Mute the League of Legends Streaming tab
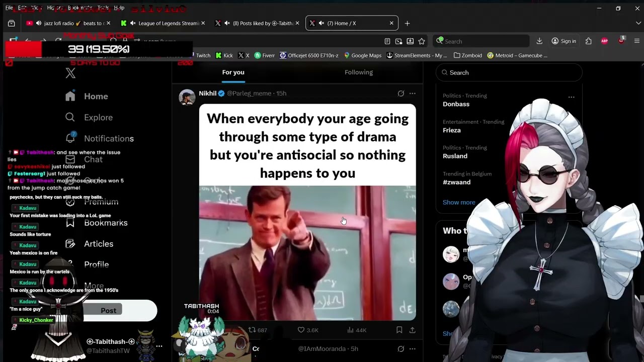 click(133, 23)
